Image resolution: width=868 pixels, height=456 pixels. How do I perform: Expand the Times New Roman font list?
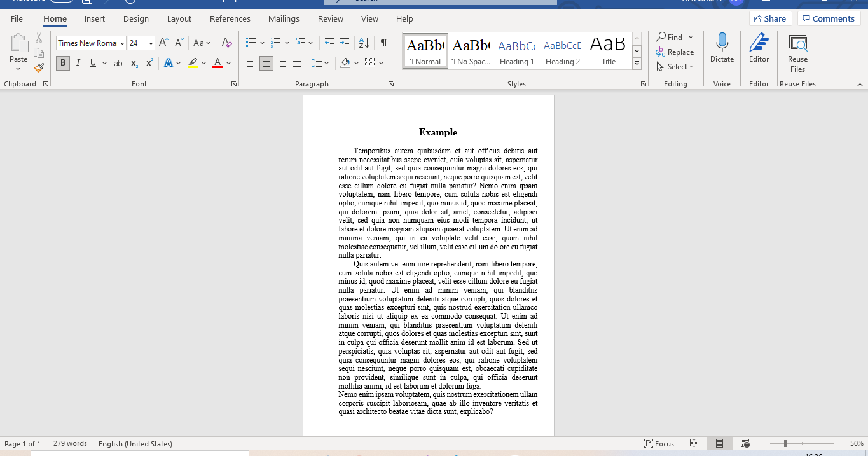coord(122,43)
